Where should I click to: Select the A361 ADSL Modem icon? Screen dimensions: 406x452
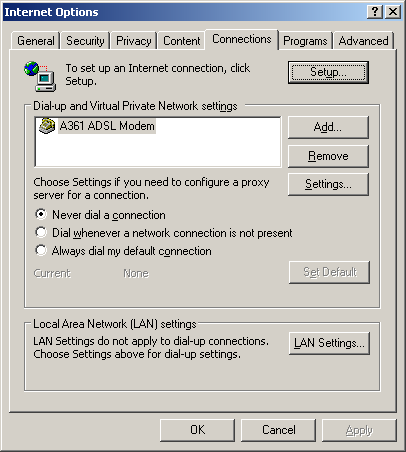click(47, 126)
